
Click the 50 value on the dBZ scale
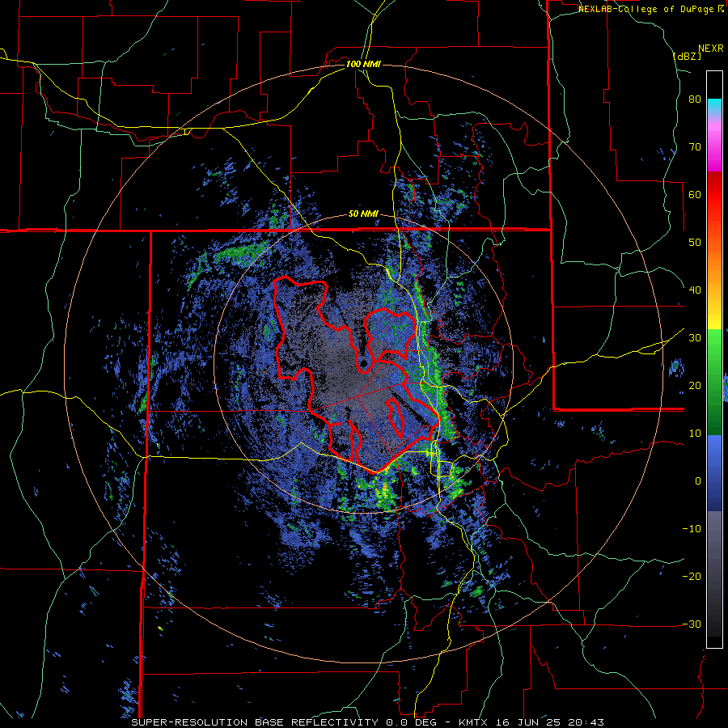[x=695, y=243]
